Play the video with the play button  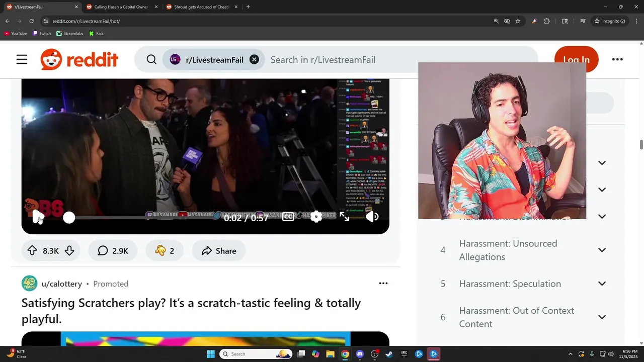[x=38, y=217]
